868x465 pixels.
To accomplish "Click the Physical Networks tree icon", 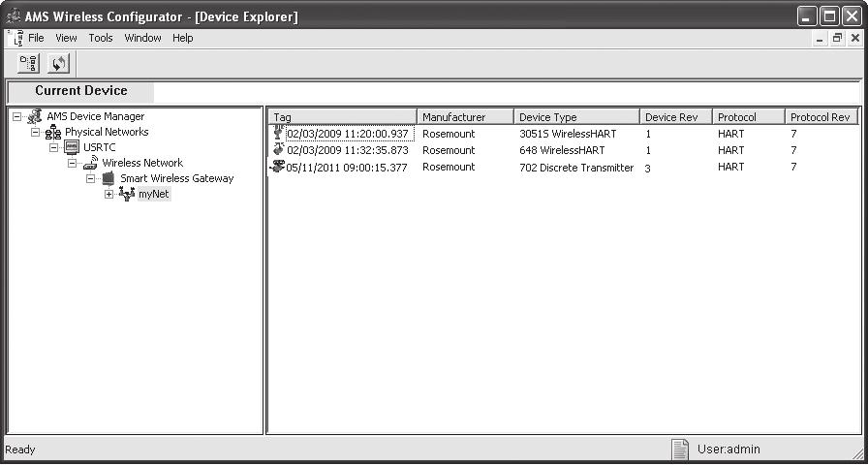I will coord(53,133).
